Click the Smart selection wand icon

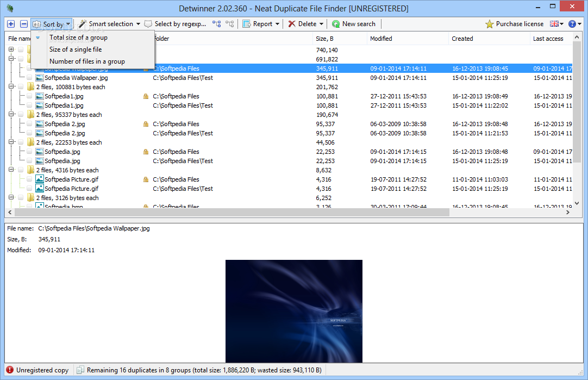83,24
